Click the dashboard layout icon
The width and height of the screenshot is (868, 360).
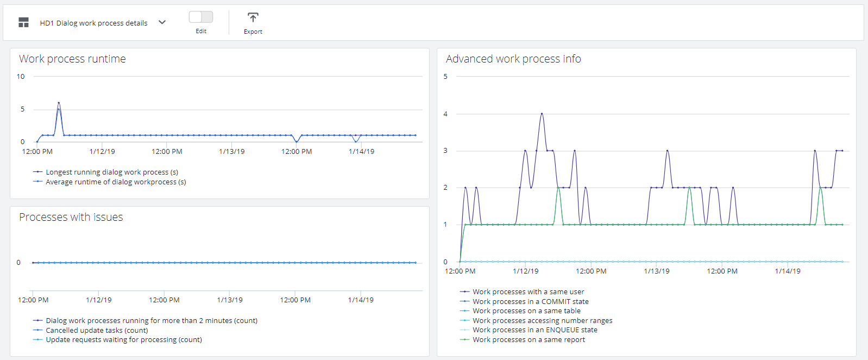23,22
